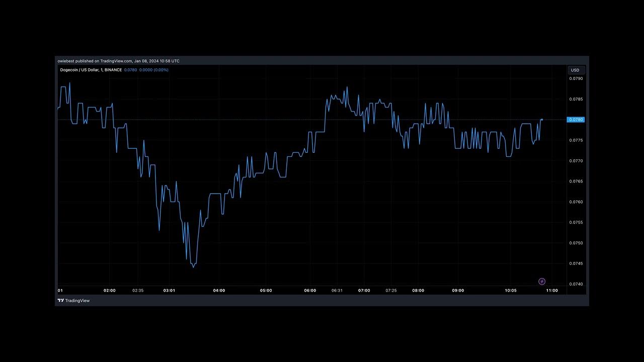
Task: Click the 0.0740 price scale label
Action: [x=576, y=284]
